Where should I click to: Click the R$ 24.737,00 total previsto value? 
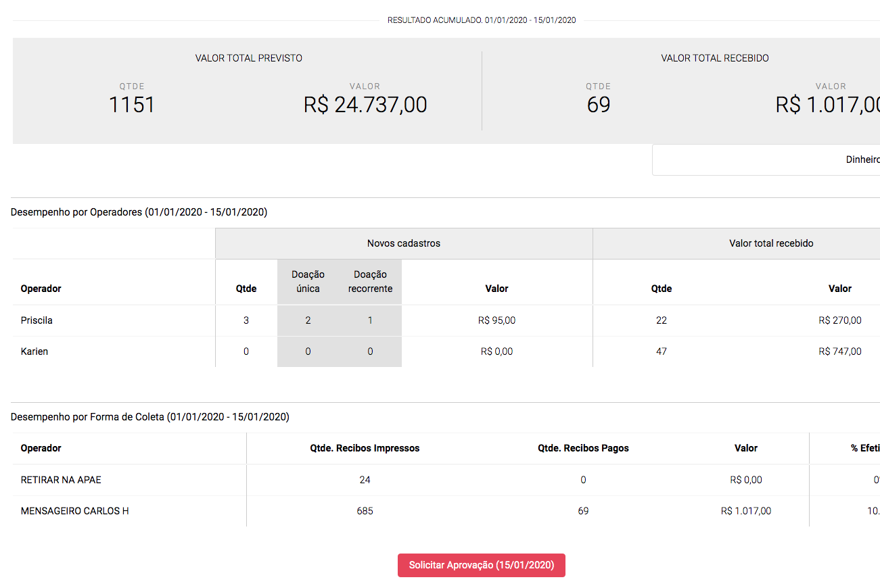coord(365,105)
